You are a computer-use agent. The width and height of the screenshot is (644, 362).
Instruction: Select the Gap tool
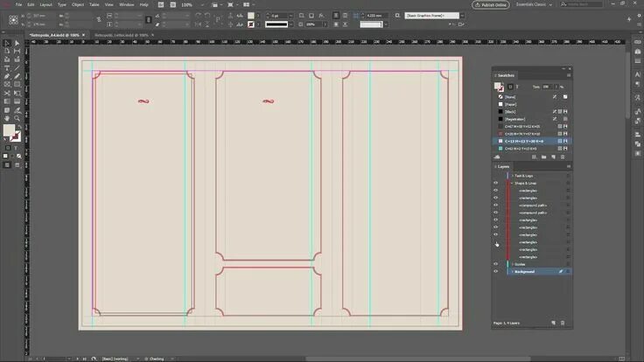pyautogui.click(x=17, y=52)
